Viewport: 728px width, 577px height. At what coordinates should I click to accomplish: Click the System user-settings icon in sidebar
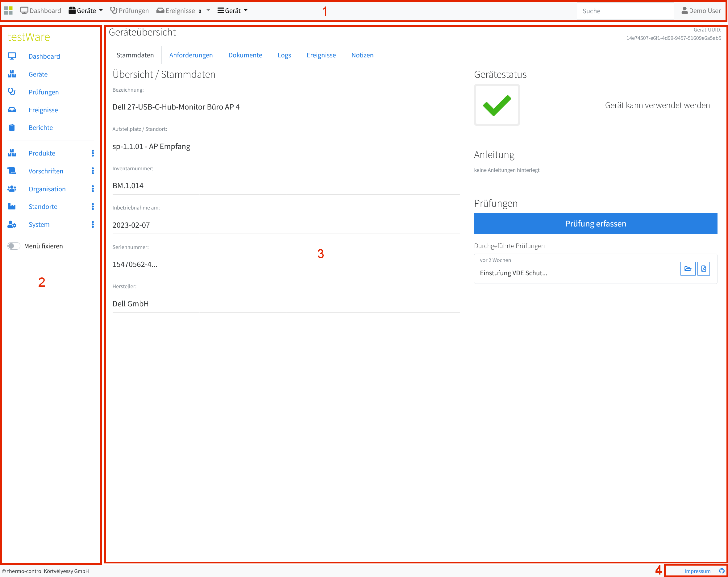12,224
